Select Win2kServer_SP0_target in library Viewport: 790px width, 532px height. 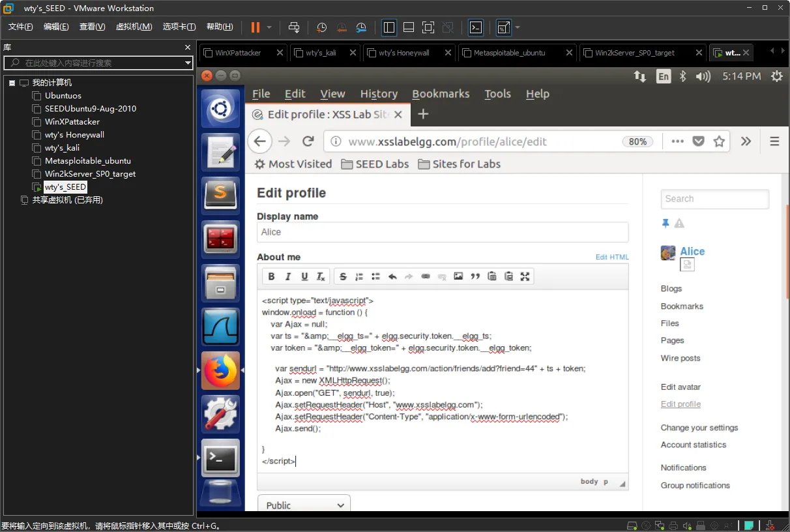coord(90,174)
